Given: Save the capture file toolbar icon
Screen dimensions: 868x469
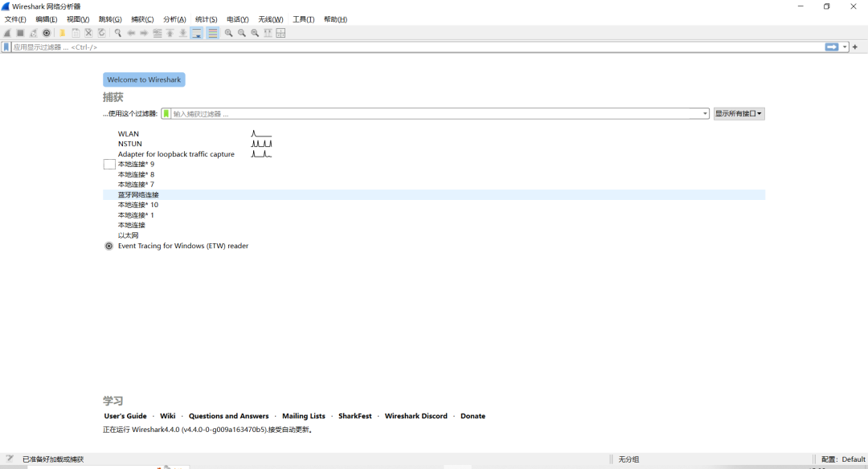Looking at the screenshot, I should point(76,33).
